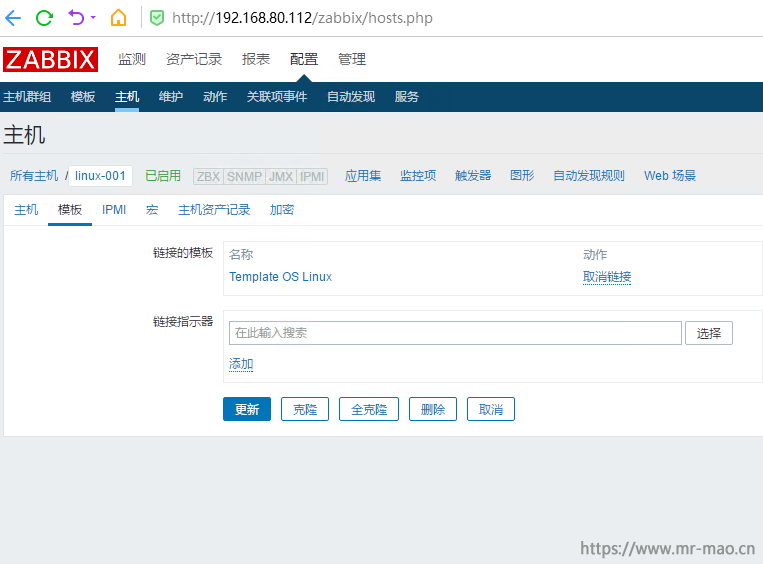Open the 监测 top menu
Viewport: 763px width, 564px height.
pos(132,59)
